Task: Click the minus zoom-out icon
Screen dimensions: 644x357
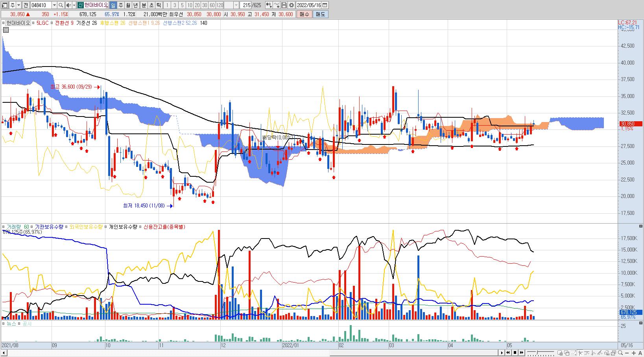Action: [627, 353]
